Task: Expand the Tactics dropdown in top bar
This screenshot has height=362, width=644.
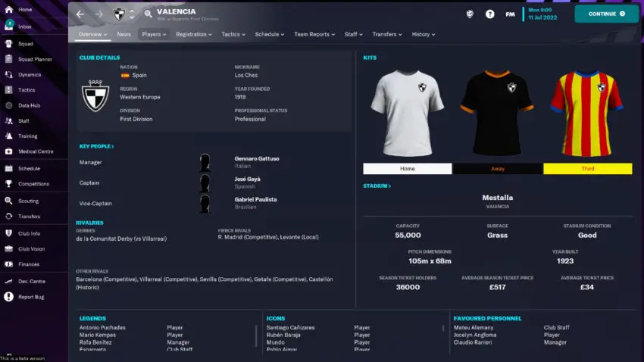Action: point(233,35)
